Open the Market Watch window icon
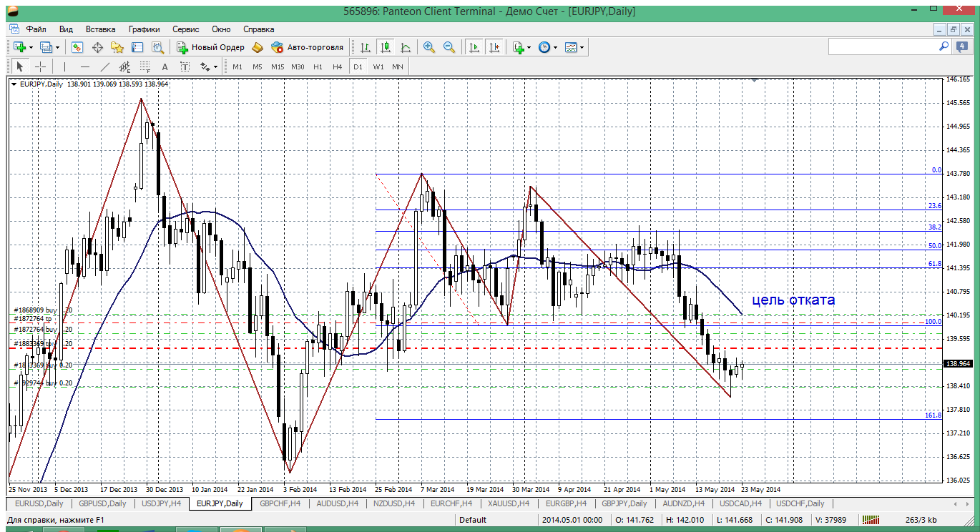The width and height of the screenshot is (980, 532). pos(77,47)
